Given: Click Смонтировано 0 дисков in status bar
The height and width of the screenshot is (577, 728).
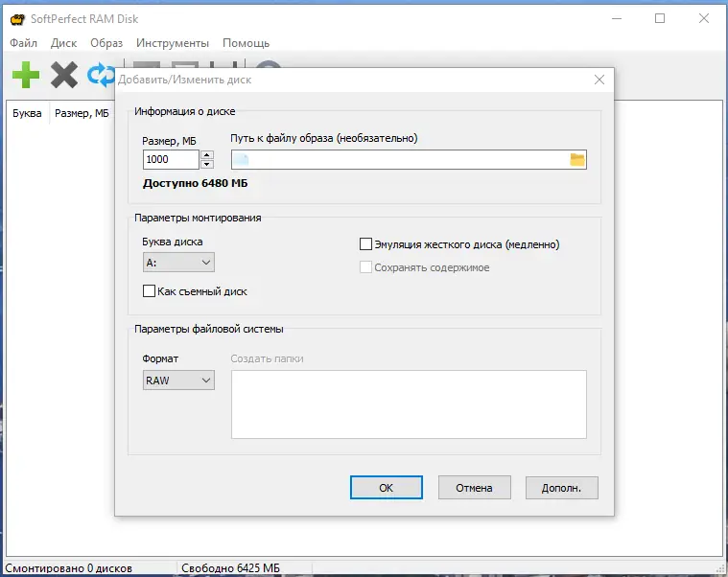Looking at the screenshot, I should click(x=69, y=568).
